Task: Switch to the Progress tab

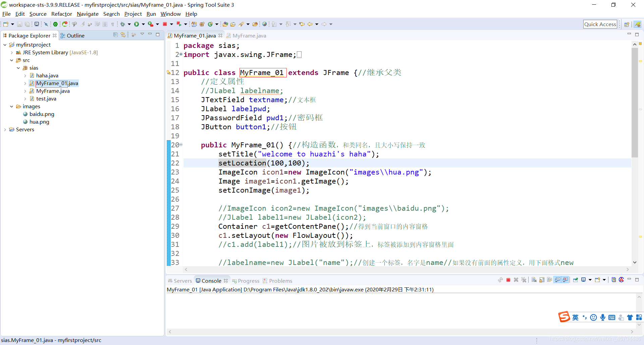Action: [246, 281]
